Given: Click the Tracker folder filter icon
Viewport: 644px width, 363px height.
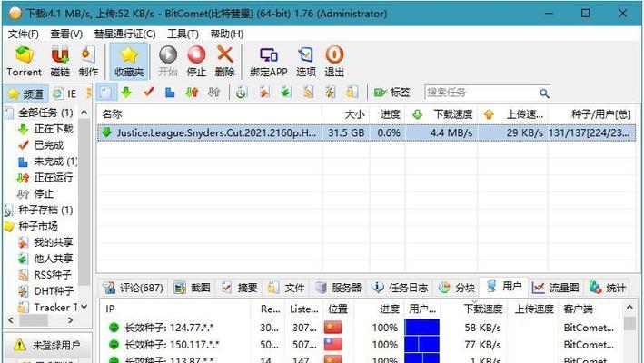Looking at the screenshot, I should (352, 93).
